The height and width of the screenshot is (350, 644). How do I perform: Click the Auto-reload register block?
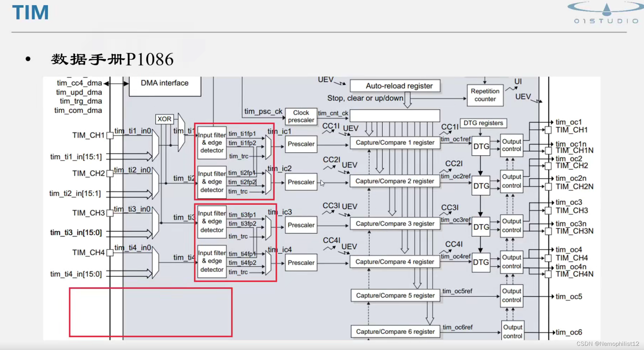[x=395, y=86]
